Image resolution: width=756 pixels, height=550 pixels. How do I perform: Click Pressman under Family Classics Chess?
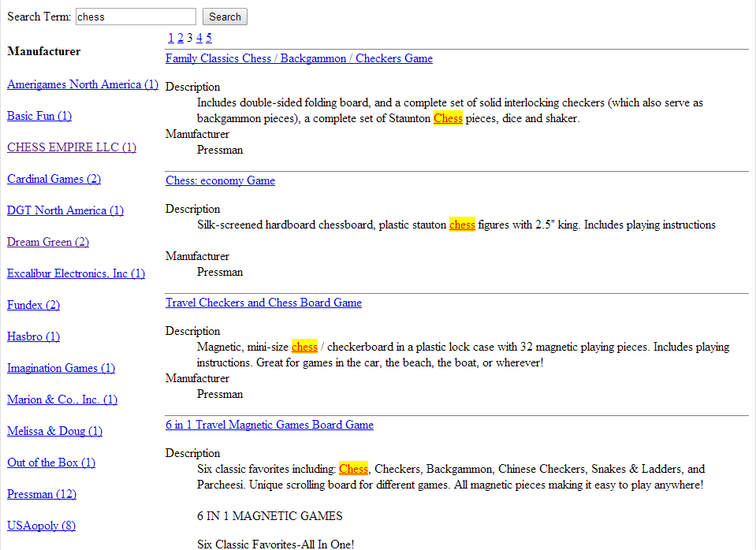[x=220, y=150]
